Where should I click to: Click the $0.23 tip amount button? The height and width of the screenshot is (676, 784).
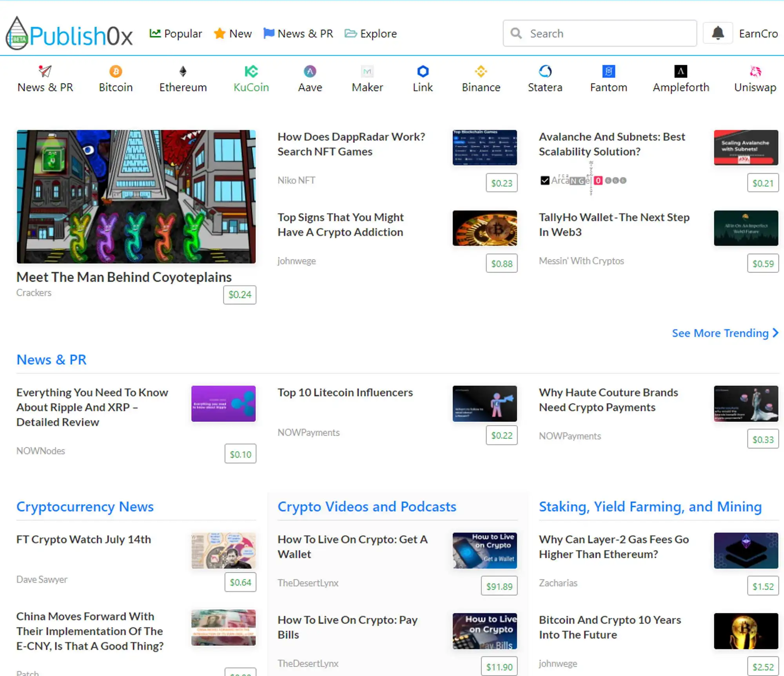click(x=501, y=183)
